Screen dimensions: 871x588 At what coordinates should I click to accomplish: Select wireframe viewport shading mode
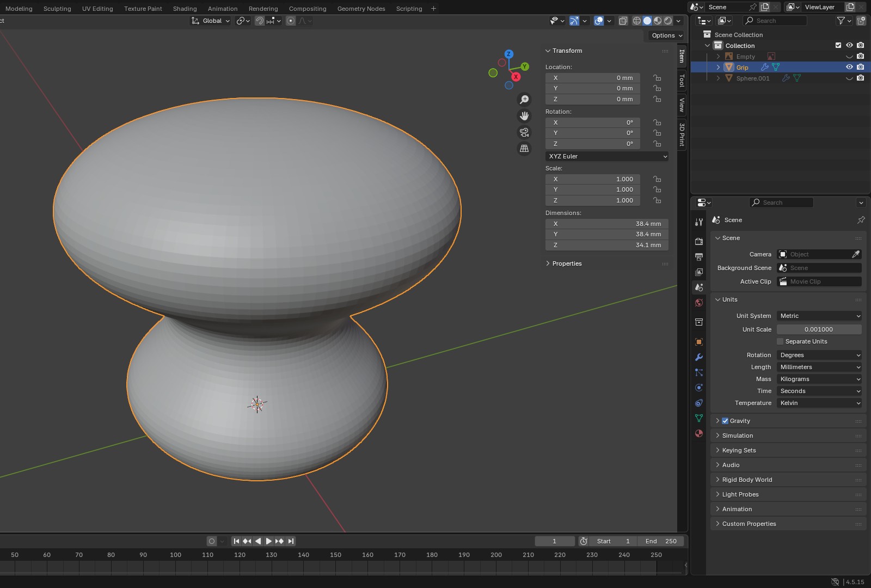point(636,21)
